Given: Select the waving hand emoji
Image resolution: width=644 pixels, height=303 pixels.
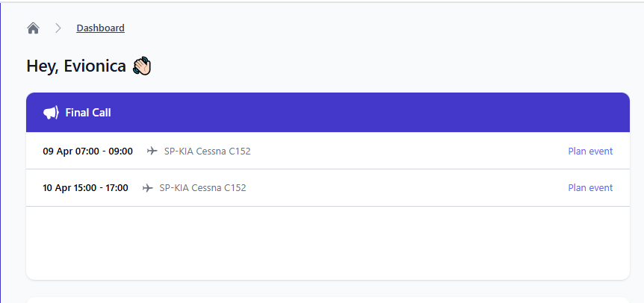Looking at the screenshot, I should 142,66.
